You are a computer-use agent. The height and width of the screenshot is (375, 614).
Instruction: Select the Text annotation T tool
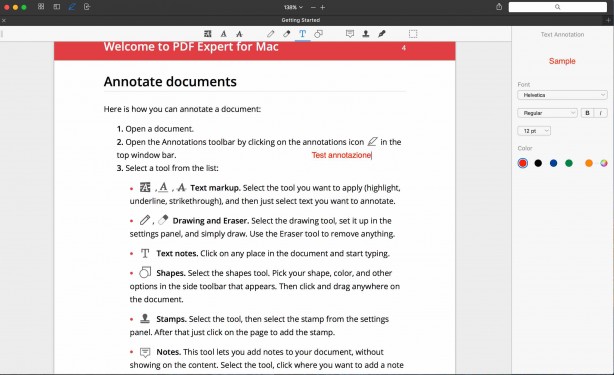(x=302, y=34)
